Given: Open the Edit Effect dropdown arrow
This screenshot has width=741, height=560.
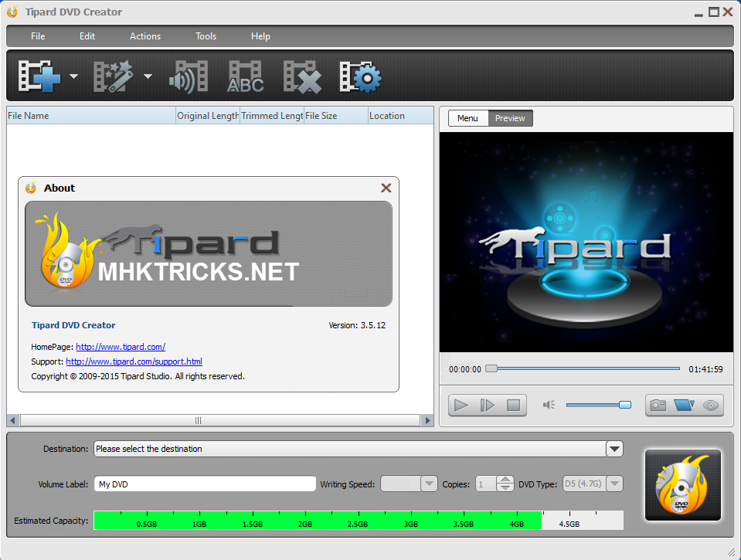Looking at the screenshot, I should click(x=148, y=76).
